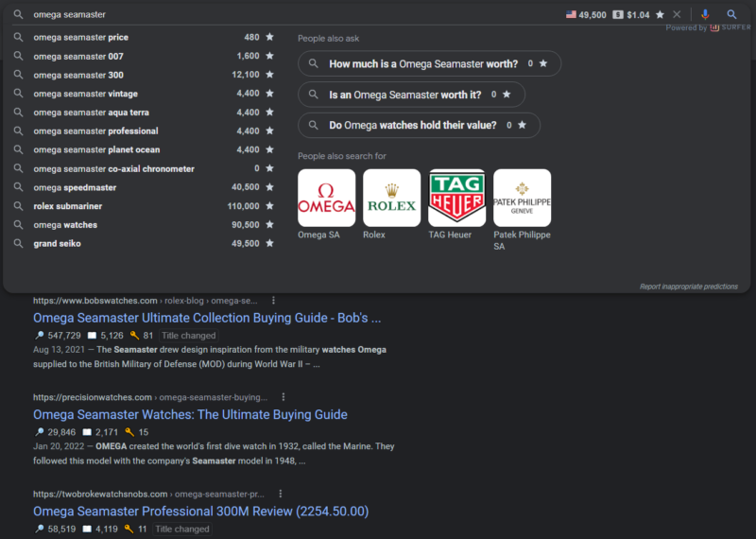This screenshot has height=539, width=756.
Task: Star the 'How much is a Omega Seamaster worth?' question
Action: click(543, 63)
